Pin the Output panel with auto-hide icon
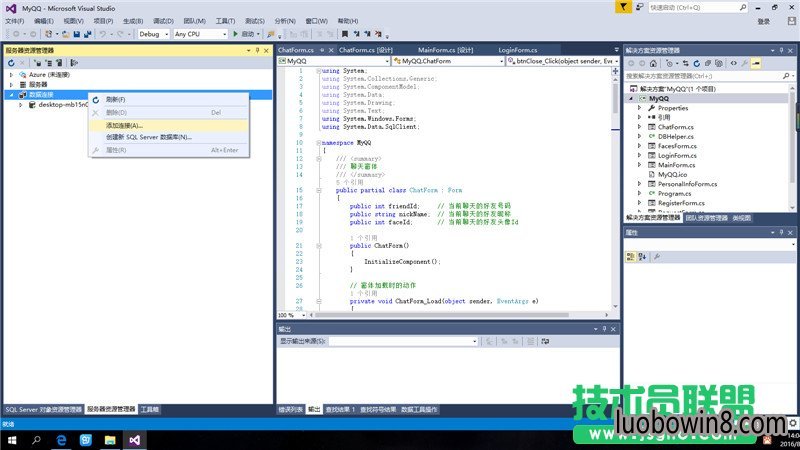Image resolution: width=800 pixels, height=450 pixels. tap(605, 329)
